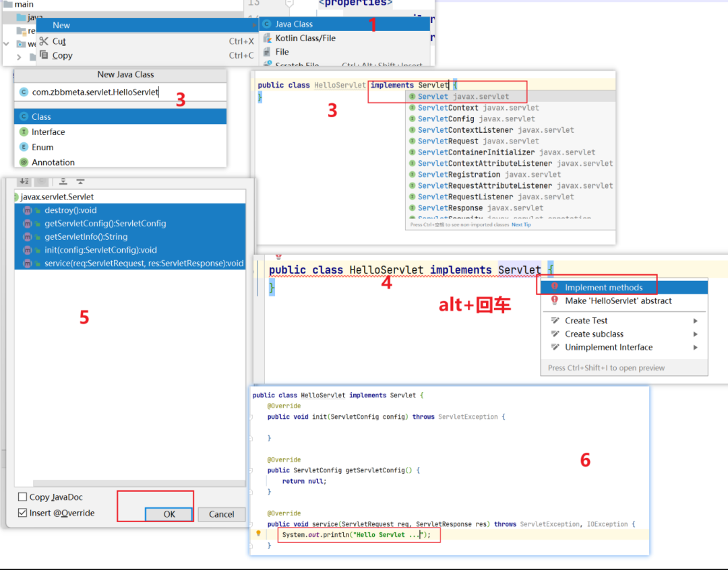Enable the Copy JavaDoc checkbox
This screenshot has width=728, height=570.
pyautogui.click(x=22, y=497)
